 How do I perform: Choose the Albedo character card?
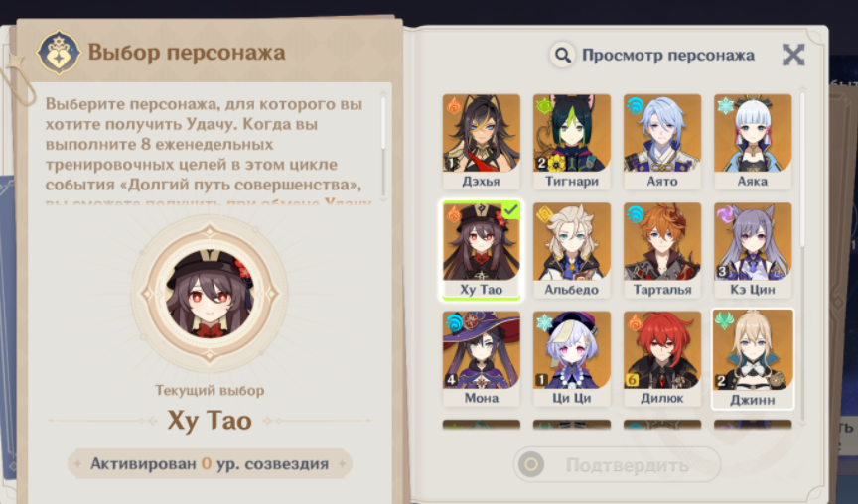point(572,250)
